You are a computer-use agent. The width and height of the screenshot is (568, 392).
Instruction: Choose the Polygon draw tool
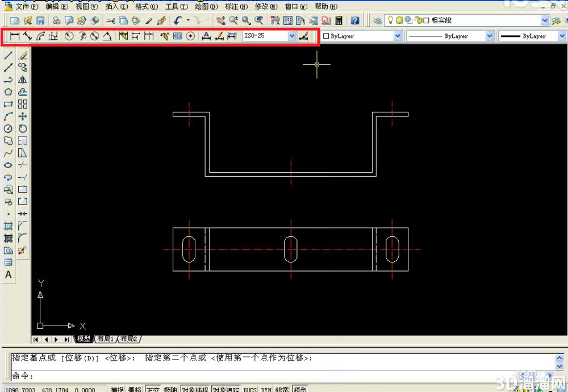tap(9, 92)
